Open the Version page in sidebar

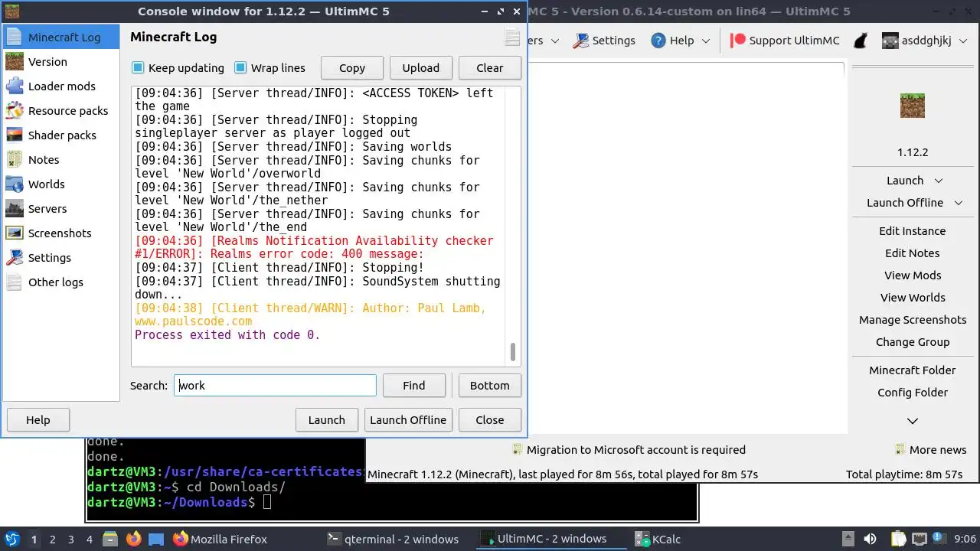pos(61,62)
